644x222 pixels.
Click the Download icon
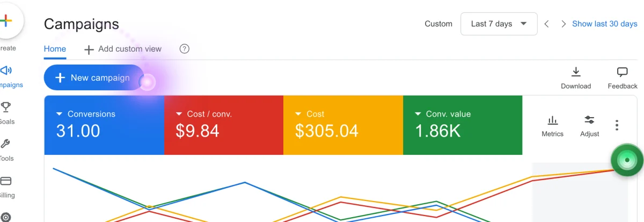pos(576,72)
